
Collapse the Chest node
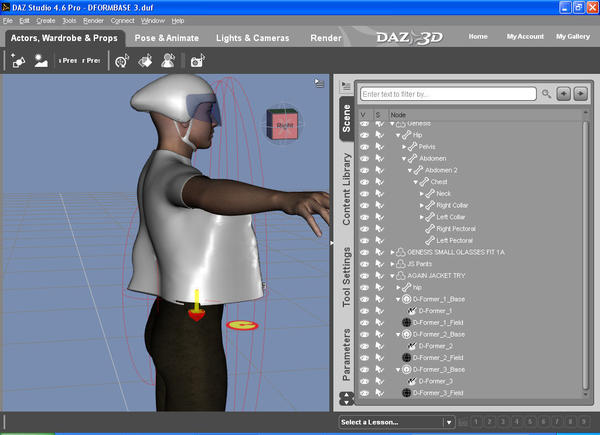click(416, 182)
